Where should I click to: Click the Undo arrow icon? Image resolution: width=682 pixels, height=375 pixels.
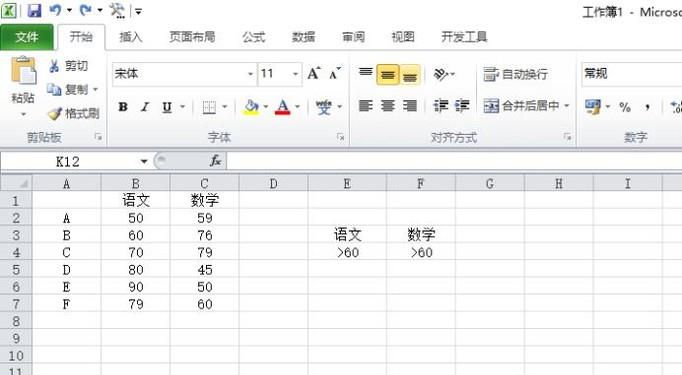point(55,10)
